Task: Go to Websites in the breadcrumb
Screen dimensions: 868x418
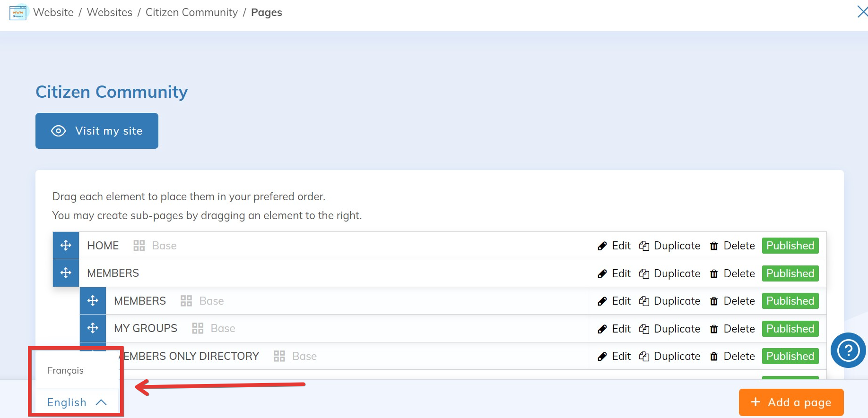Action: (110, 12)
